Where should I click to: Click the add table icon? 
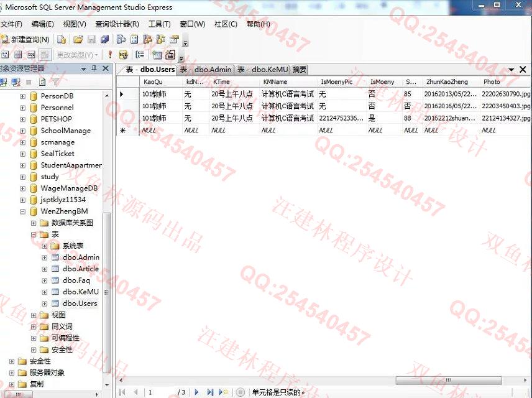(157, 54)
